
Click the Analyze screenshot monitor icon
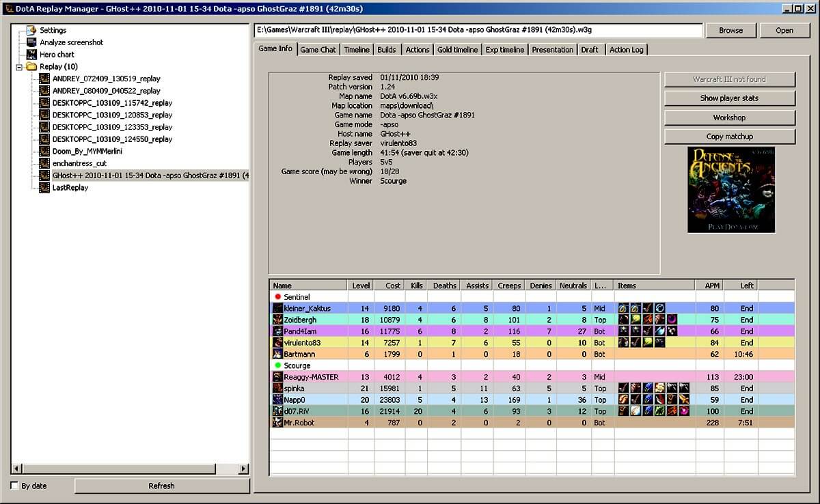31,42
